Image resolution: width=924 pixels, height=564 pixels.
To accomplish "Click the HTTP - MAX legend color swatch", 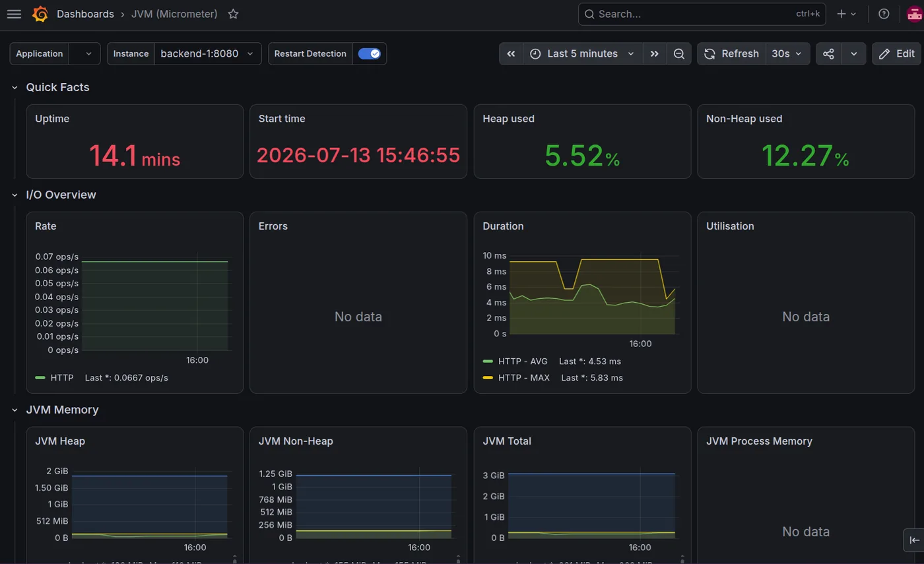I will click(x=488, y=378).
